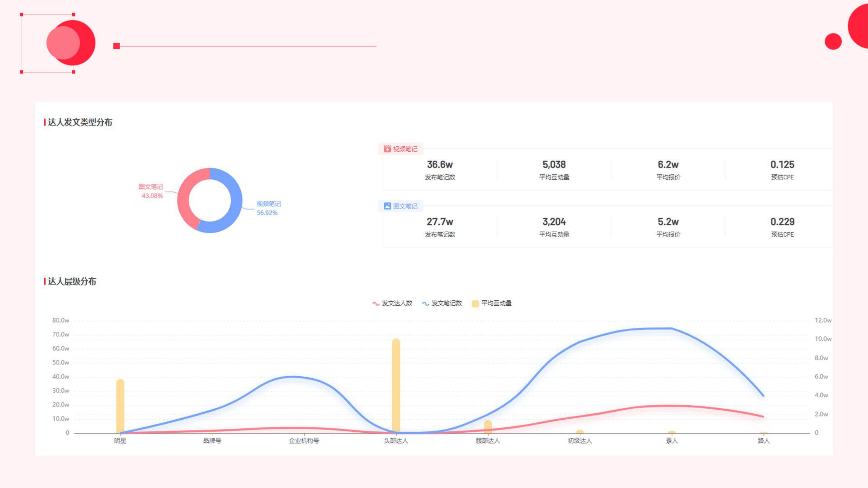Click the red double-circle logo

pyautogui.click(x=71, y=43)
